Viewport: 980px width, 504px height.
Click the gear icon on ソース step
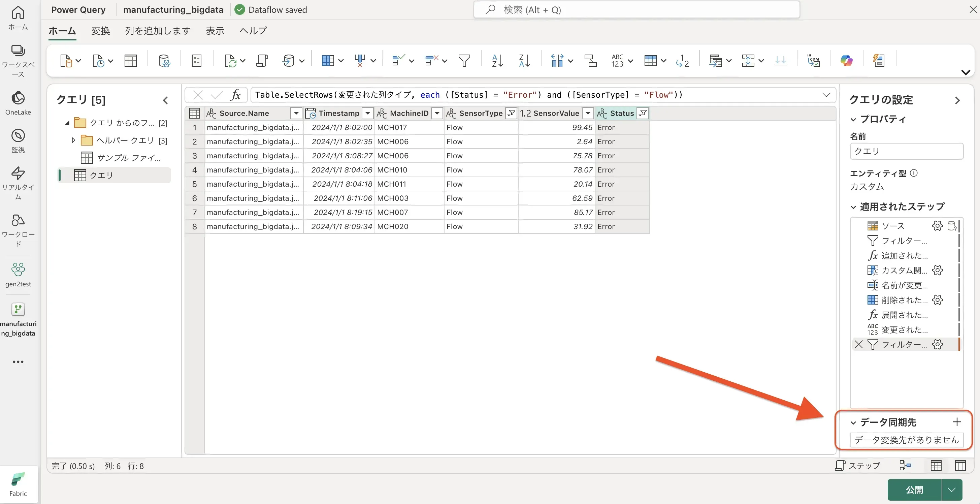click(x=937, y=226)
